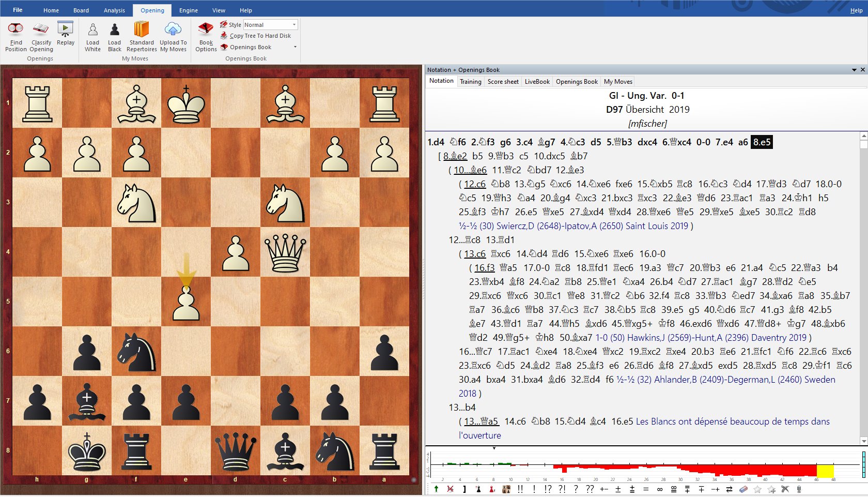The height and width of the screenshot is (497, 868).
Task: Click red pawn text-after-move icon
Action: [492, 489]
